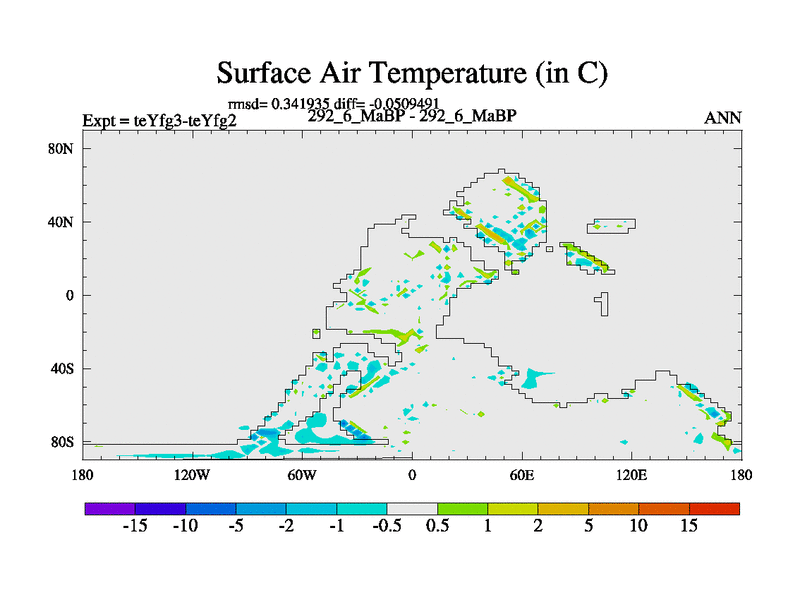800x600 pixels.
Task: Click the orange swatch between 5 and 10
Action: (613, 508)
